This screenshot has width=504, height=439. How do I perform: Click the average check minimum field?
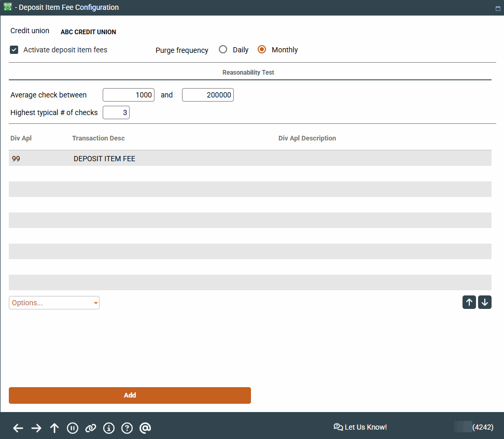pyautogui.click(x=129, y=95)
